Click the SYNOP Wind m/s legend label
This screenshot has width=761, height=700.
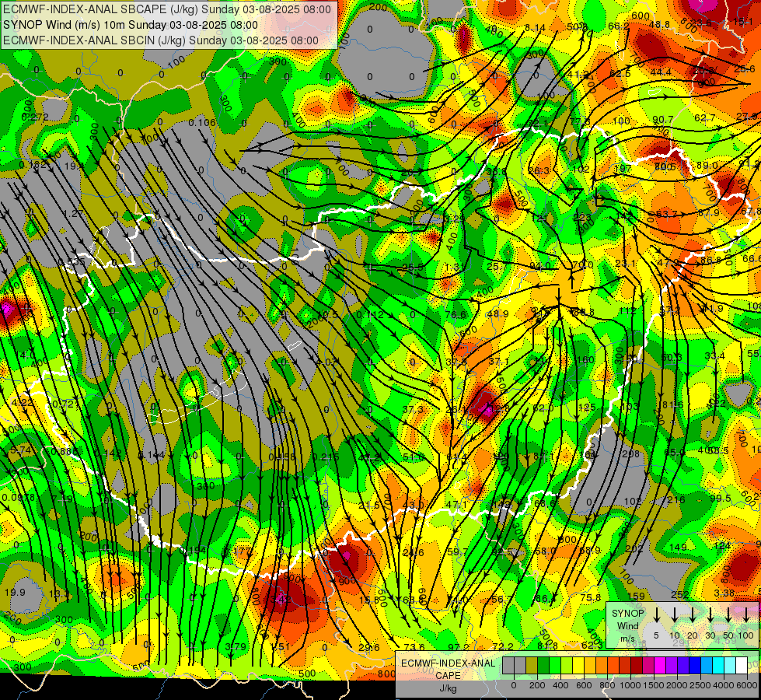[x=627, y=625]
